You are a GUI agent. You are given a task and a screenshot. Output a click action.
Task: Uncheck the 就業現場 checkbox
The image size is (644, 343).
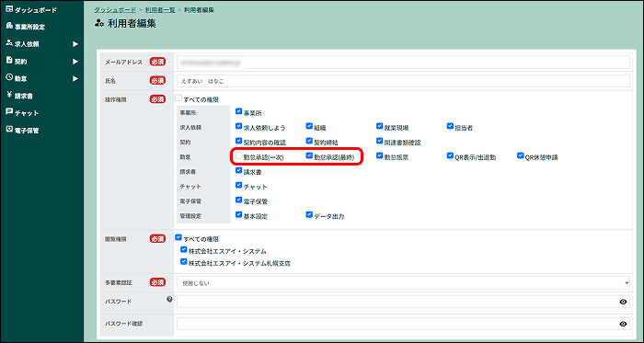pyautogui.click(x=379, y=126)
